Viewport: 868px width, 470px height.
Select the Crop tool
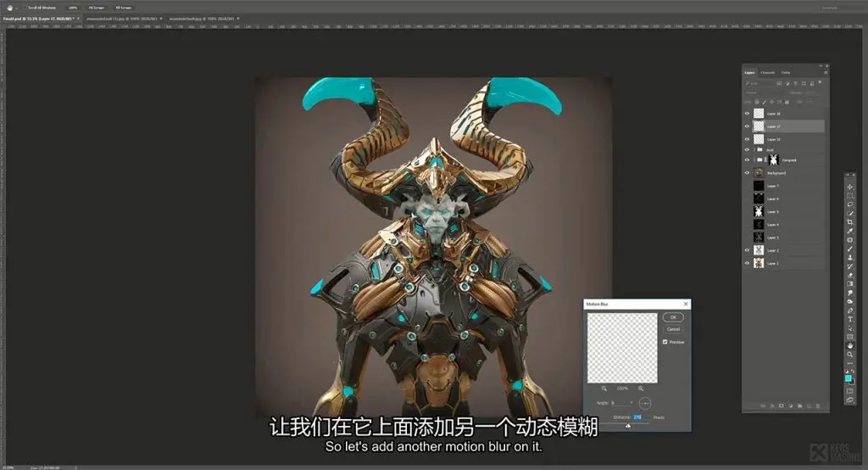[x=849, y=222]
